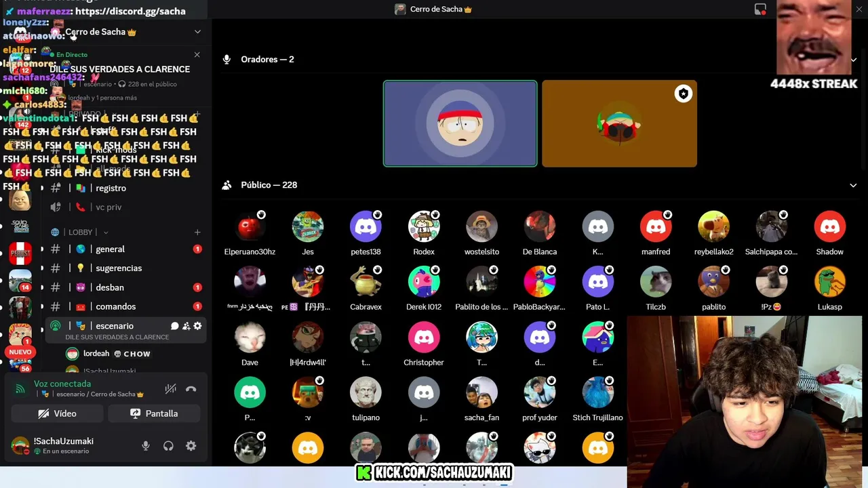Viewport: 868px width, 488px height.
Task: Disconnect from voice with the hang-up icon
Action: click(x=191, y=389)
